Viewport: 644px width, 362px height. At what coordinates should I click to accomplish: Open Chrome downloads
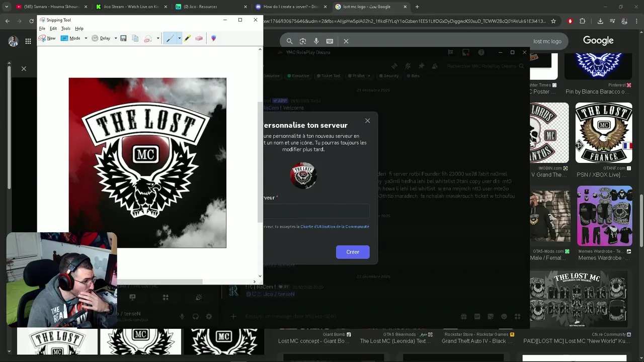[600, 21]
